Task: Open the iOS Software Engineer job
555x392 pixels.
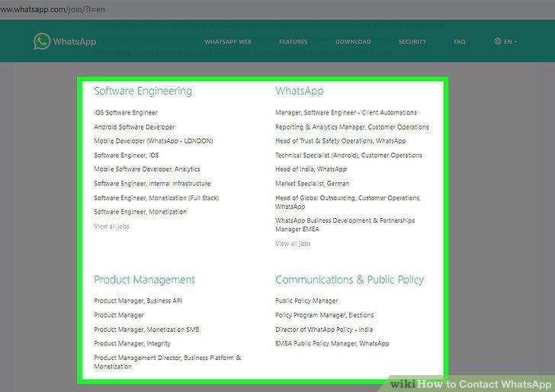Action: (x=125, y=113)
